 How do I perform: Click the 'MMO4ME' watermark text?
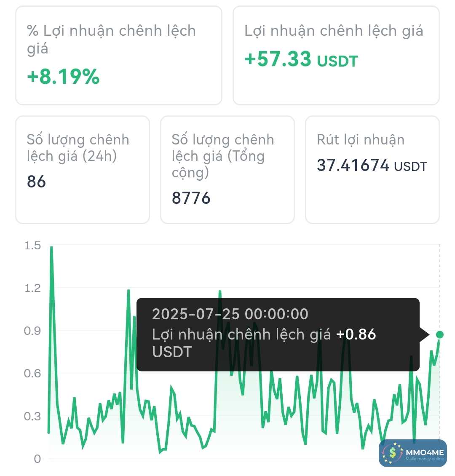(425, 452)
